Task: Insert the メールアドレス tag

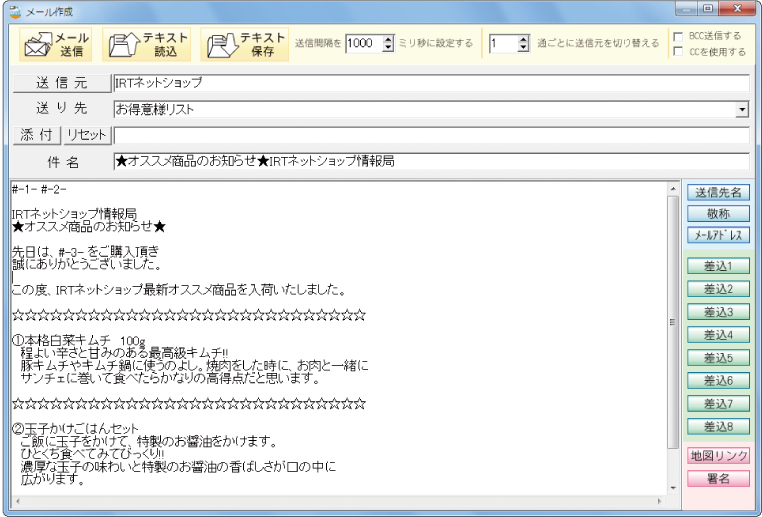Action: [x=718, y=236]
